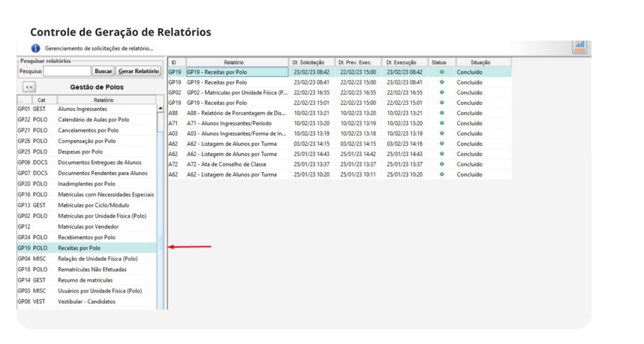
Task: Select Vestibular - Candidatos report
Action: [87, 301]
